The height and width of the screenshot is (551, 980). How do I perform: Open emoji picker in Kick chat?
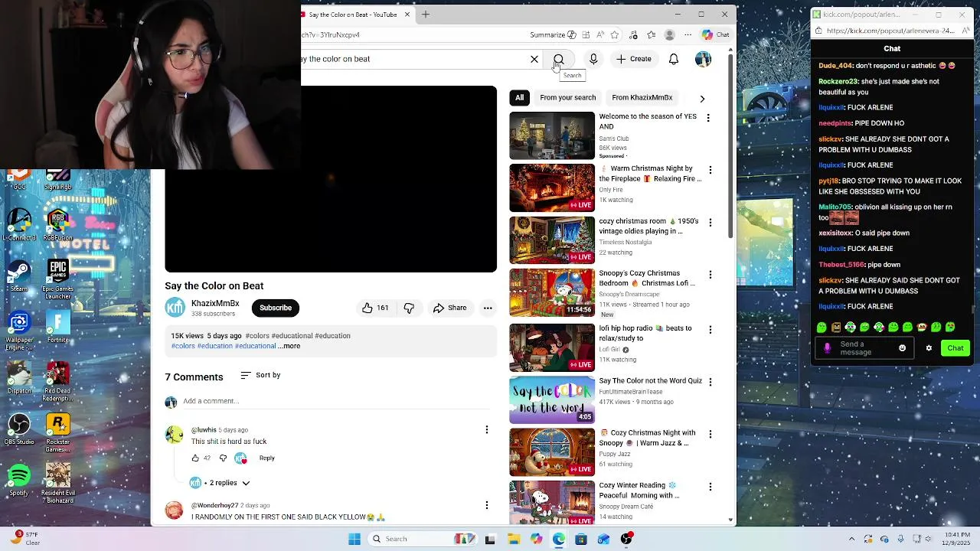coord(902,348)
